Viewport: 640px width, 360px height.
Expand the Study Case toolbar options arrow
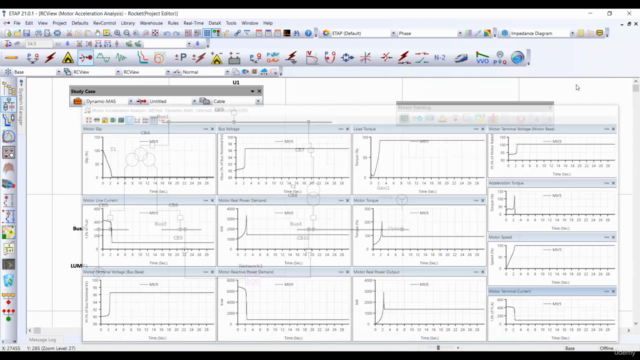click(252, 91)
